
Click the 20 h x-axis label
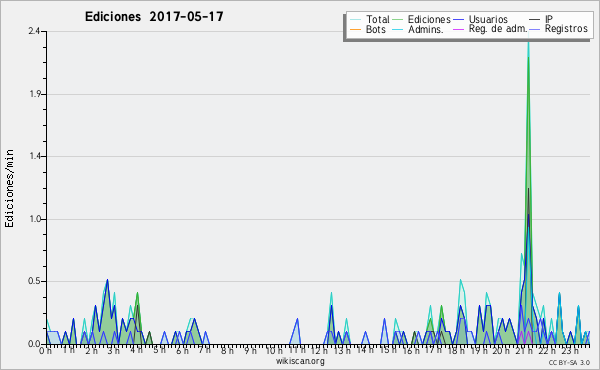(x=501, y=351)
